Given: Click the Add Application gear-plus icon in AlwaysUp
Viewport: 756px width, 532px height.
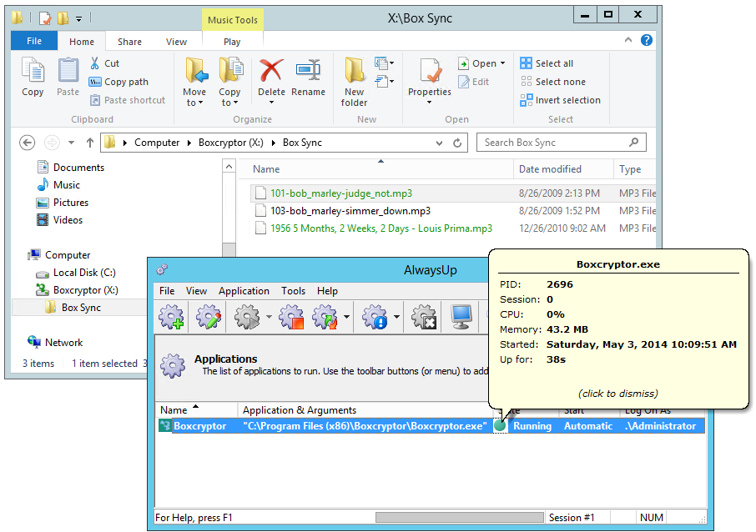Looking at the screenshot, I should coord(172,317).
